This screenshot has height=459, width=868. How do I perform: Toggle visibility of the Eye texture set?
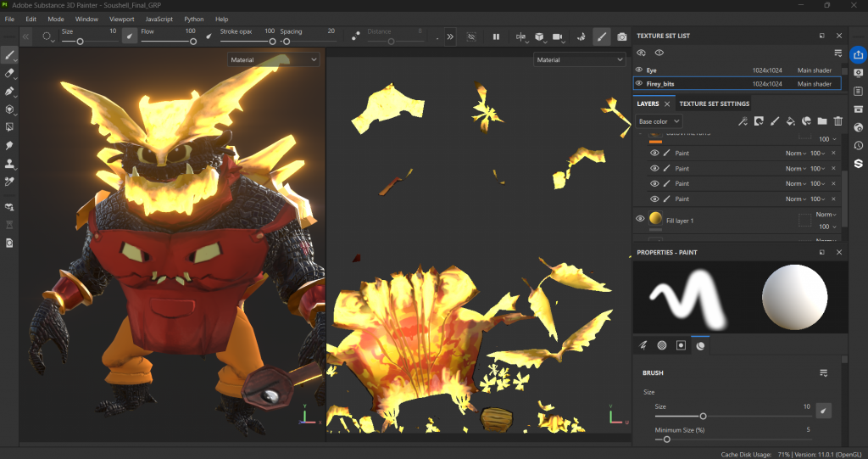click(x=639, y=70)
